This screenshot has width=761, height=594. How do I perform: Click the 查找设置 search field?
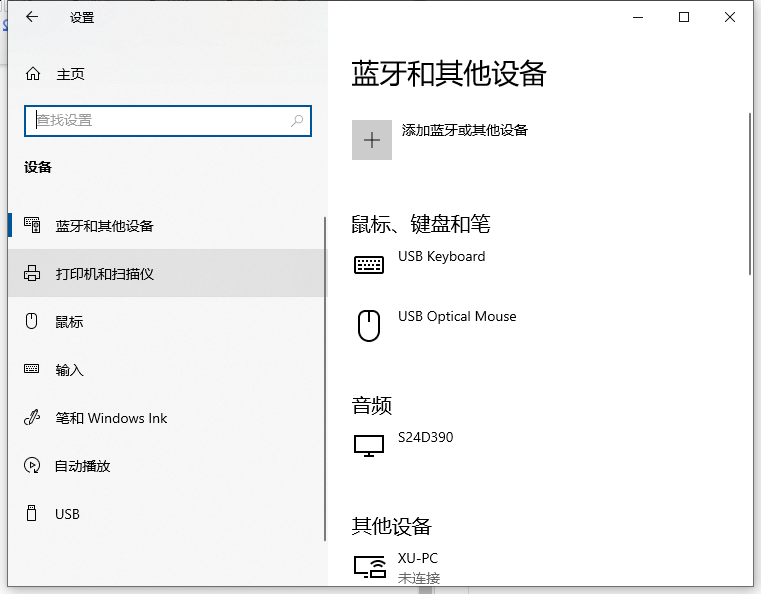(x=160, y=120)
